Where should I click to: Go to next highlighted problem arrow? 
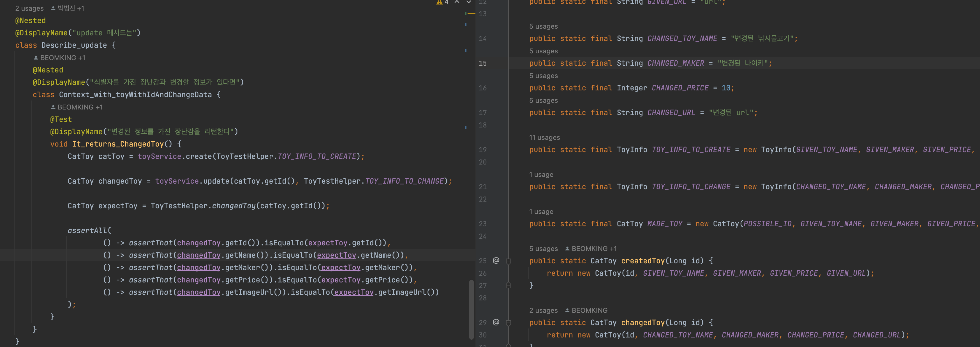point(469,2)
